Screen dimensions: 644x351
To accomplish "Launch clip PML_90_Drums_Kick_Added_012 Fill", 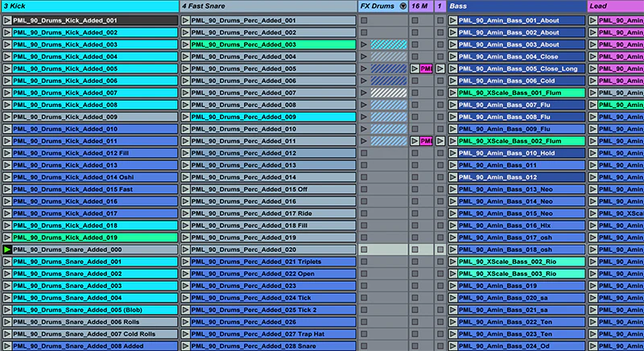I will point(7,153).
